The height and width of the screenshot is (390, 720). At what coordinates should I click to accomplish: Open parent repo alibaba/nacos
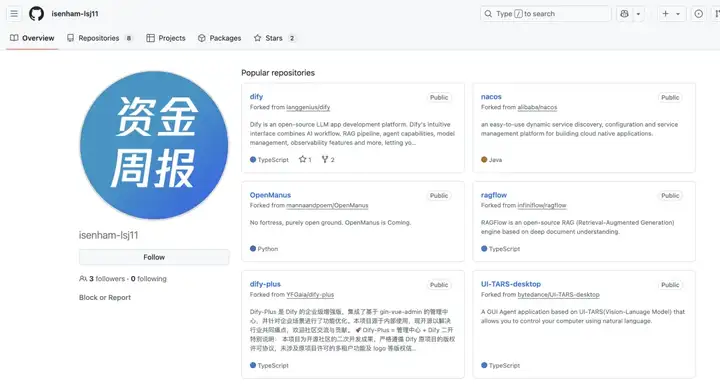[537, 107]
